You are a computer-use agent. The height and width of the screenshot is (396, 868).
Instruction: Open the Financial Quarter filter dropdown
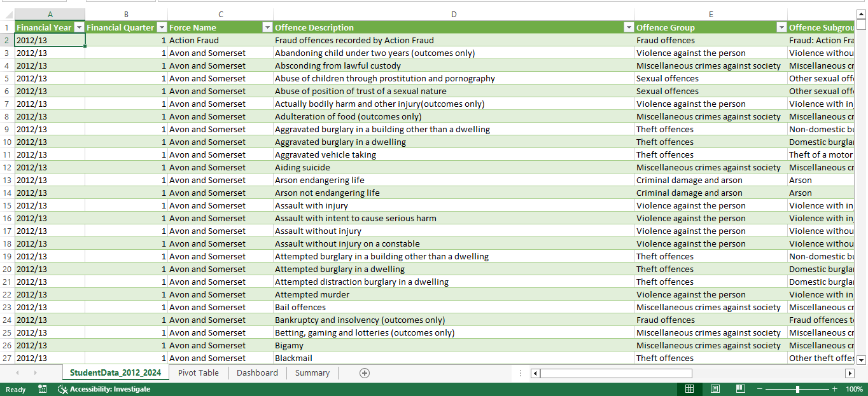click(162, 27)
